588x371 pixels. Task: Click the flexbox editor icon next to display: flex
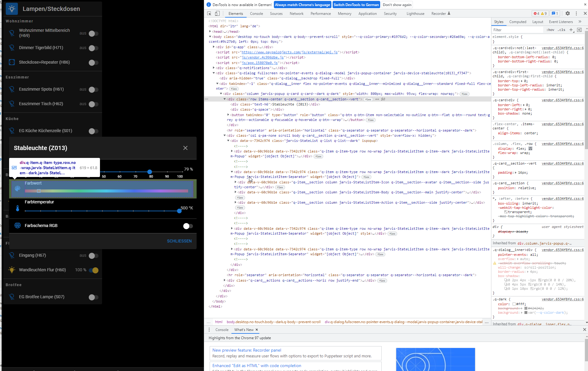[530, 149]
